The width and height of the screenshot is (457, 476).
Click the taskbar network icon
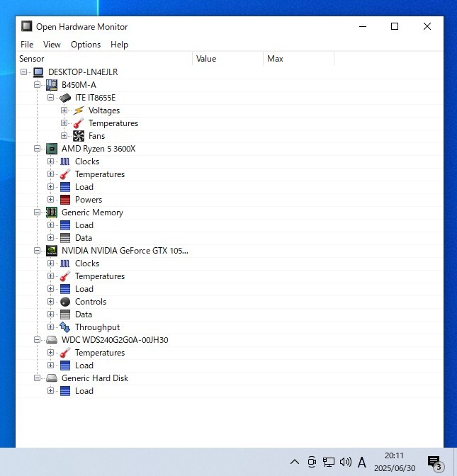pyautogui.click(x=329, y=462)
